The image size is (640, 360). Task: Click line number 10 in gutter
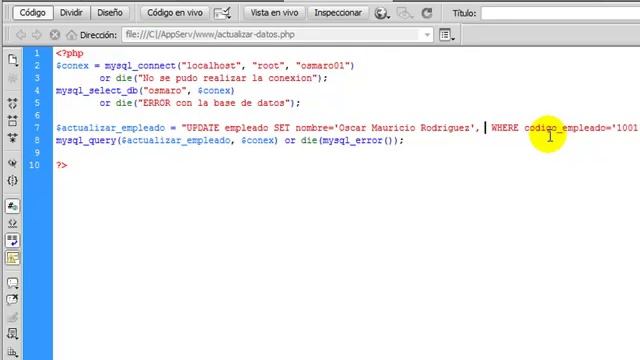(34, 165)
